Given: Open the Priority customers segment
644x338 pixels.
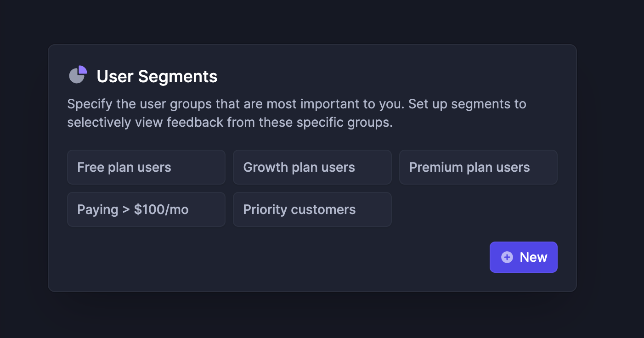Looking at the screenshot, I should click(x=312, y=209).
